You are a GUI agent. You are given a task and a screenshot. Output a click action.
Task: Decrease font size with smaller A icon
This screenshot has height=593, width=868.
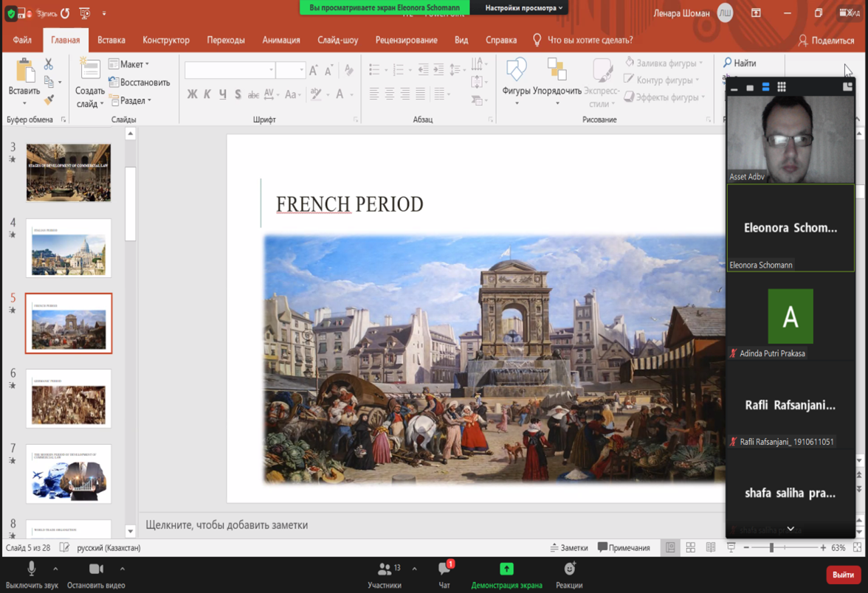pyautogui.click(x=328, y=70)
